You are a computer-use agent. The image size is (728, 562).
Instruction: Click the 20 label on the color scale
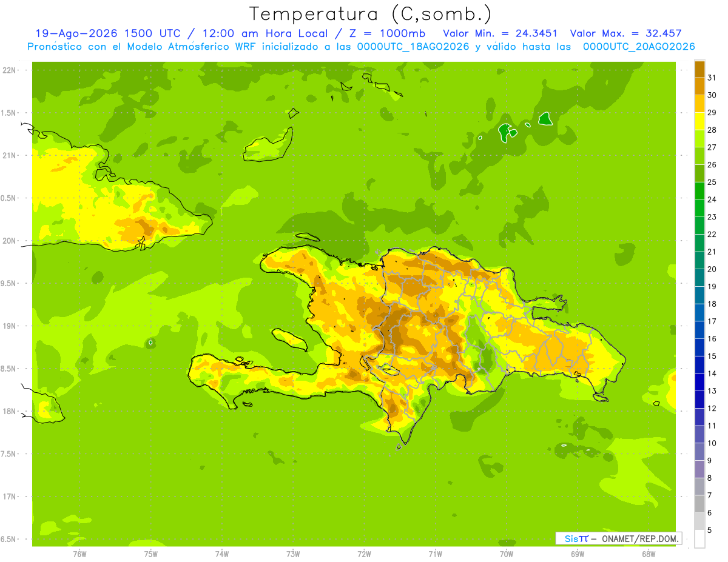click(712, 269)
